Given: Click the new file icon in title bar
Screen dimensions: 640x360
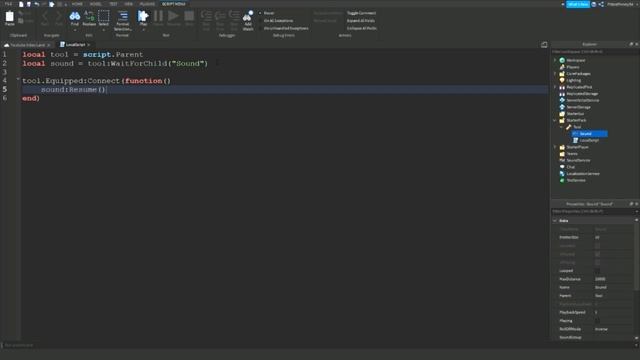Looking at the screenshot, I should pos(21,4).
